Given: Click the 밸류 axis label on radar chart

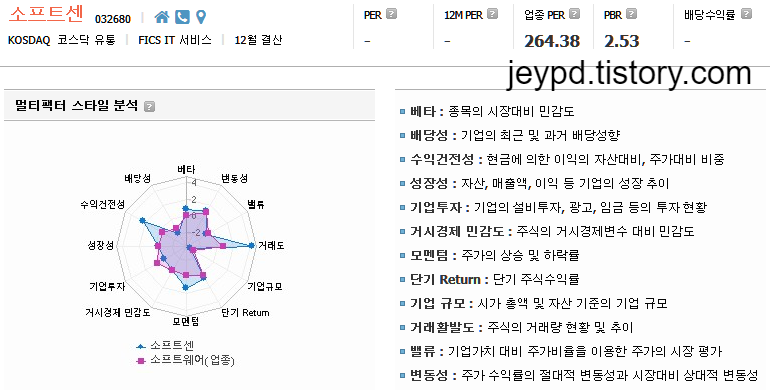Looking at the screenshot, I should point(256,204).
